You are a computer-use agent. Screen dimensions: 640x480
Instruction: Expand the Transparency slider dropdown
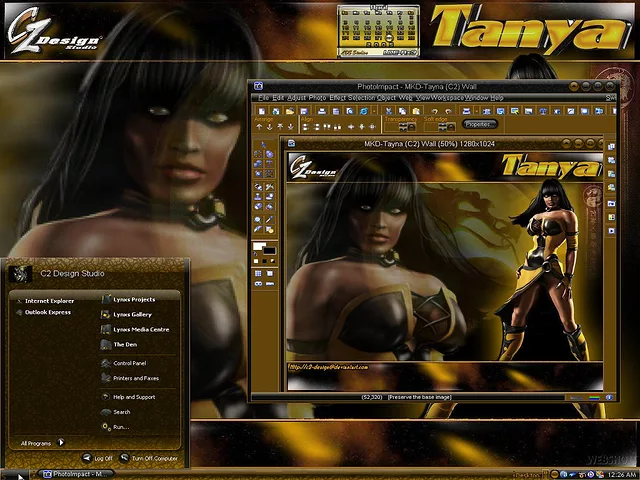(411, 127)
